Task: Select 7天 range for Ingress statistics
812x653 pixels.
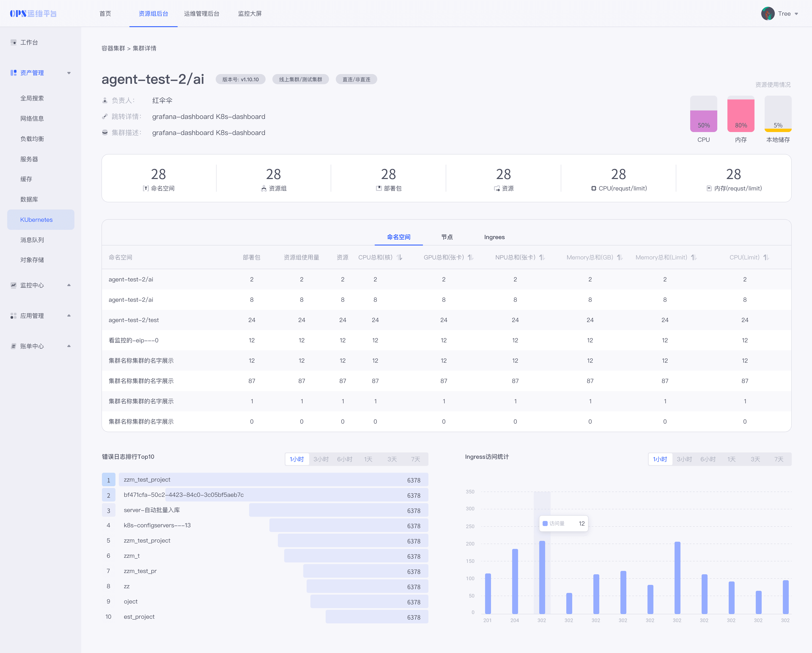Action: pos(778,459)
